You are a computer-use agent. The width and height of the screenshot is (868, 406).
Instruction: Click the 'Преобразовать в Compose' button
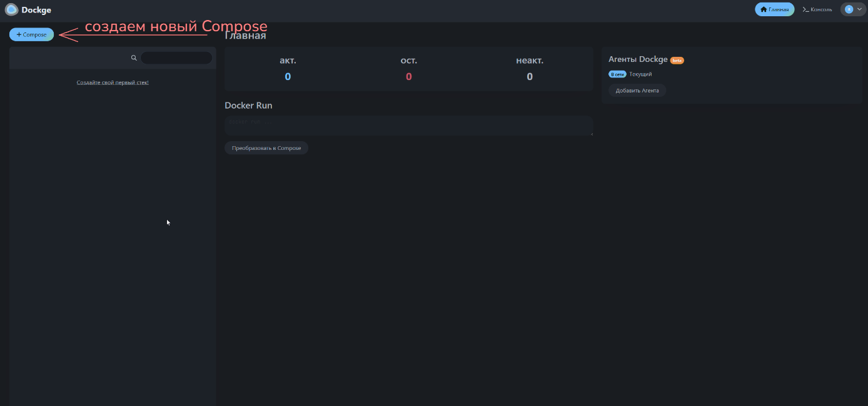[x=266, y=148]
